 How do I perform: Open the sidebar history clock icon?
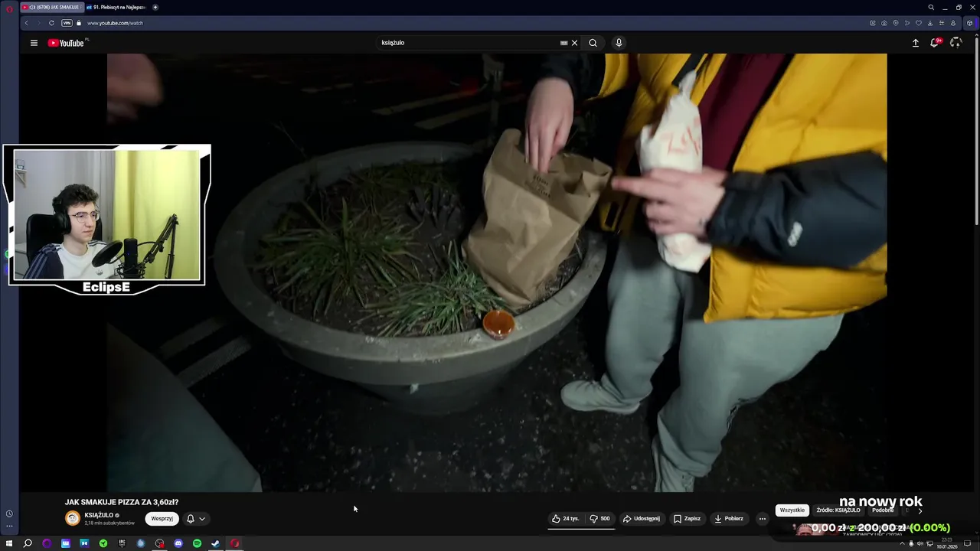tap(9, 514)
